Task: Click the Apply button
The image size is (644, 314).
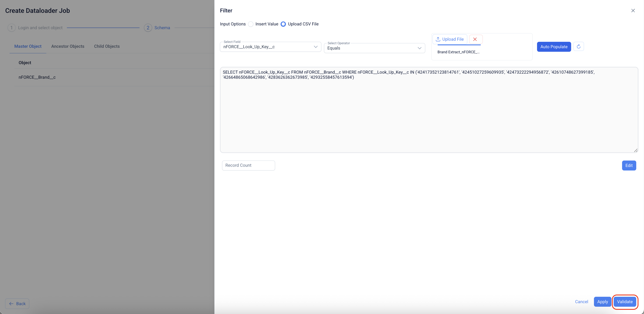Action: point(602,302)
